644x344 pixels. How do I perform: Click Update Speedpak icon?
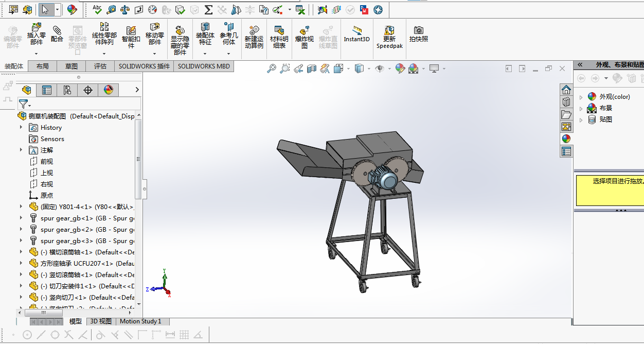(389, 30)
